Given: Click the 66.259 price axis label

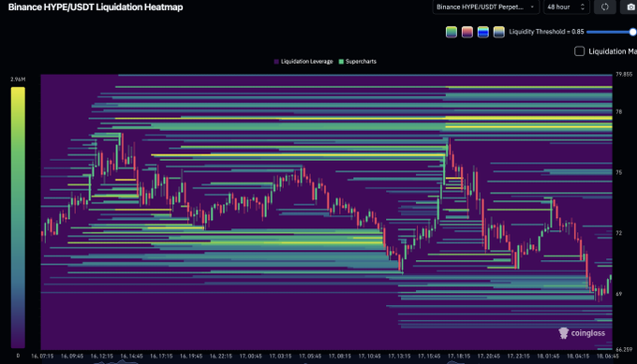Looking at the screenshot, I should (624, 349).
